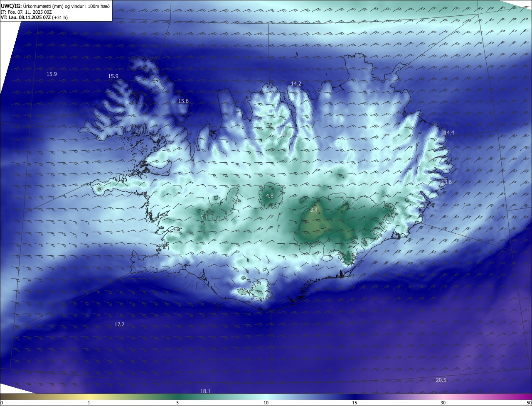Click the colorbar tick label 10
Screen dimensions: 532x406
tap(266, 403)
